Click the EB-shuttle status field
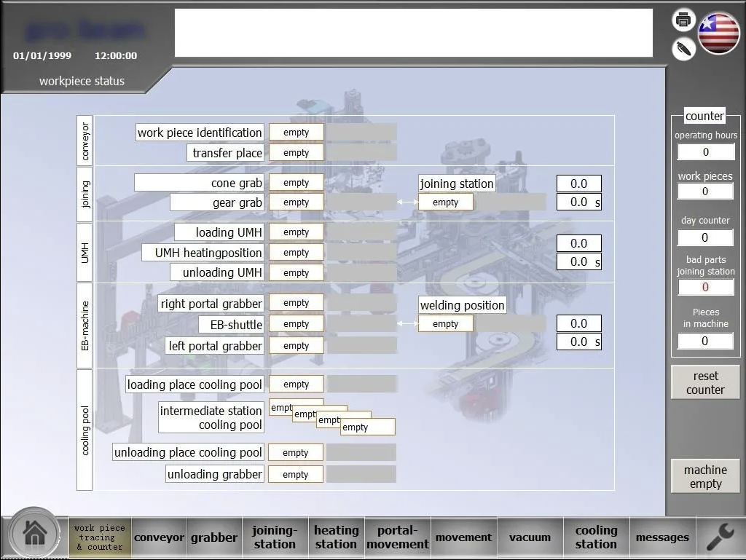 (x=297, y=324)
